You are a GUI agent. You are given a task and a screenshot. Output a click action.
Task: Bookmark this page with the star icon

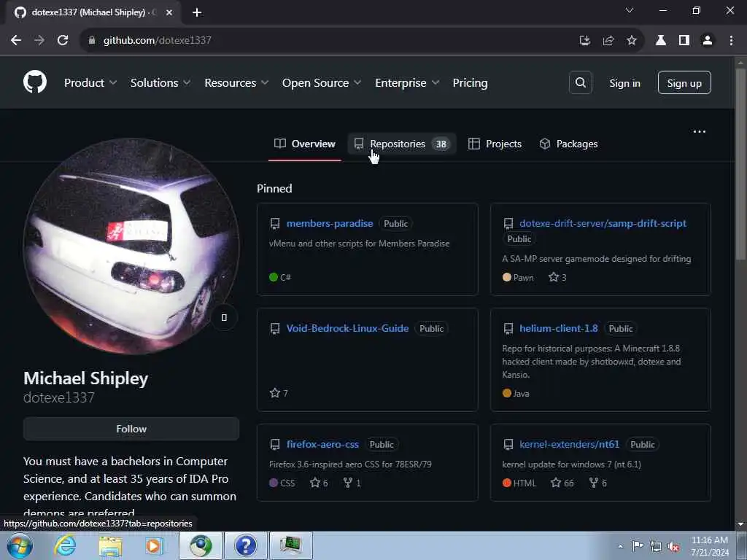(631, 40)
